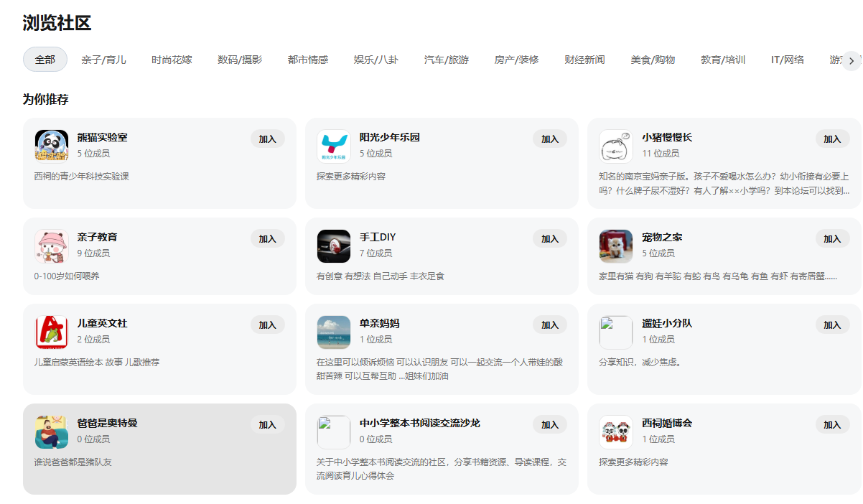Click the description 有创意 有想法 自己动手 丰衣足食

click(x=381, y=276)
